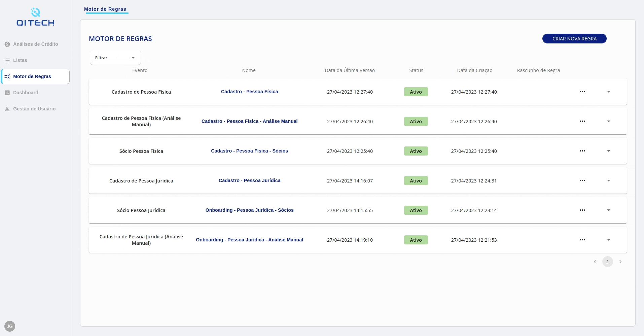Click the Motor de Regras sidebar icon
Viewport: 644px width, 336px height.
pyautogui.click(x=7, y=76)
